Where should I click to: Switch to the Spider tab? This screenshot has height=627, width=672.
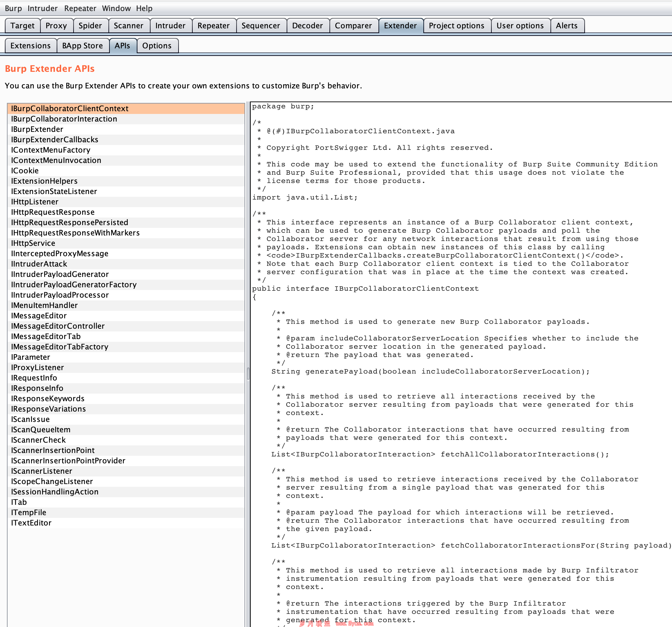tap(90, 26)
